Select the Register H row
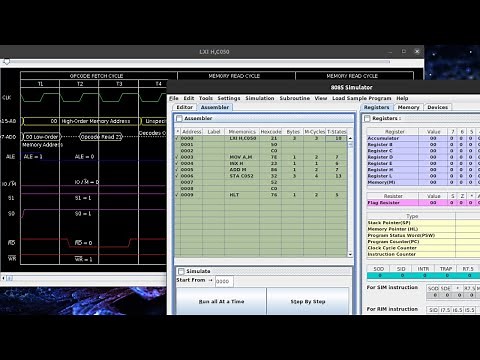 tap(423, 170)
